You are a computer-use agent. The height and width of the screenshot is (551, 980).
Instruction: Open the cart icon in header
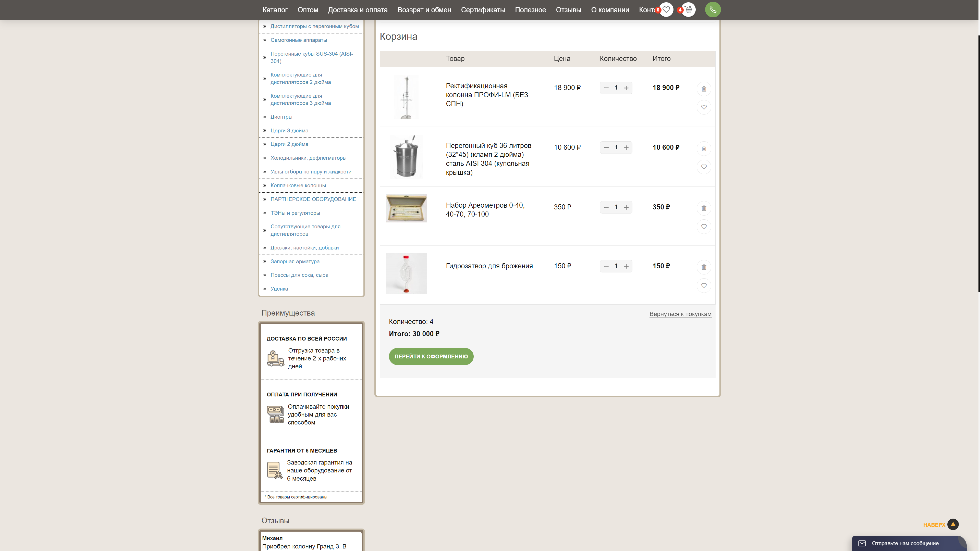pos(688,9)
